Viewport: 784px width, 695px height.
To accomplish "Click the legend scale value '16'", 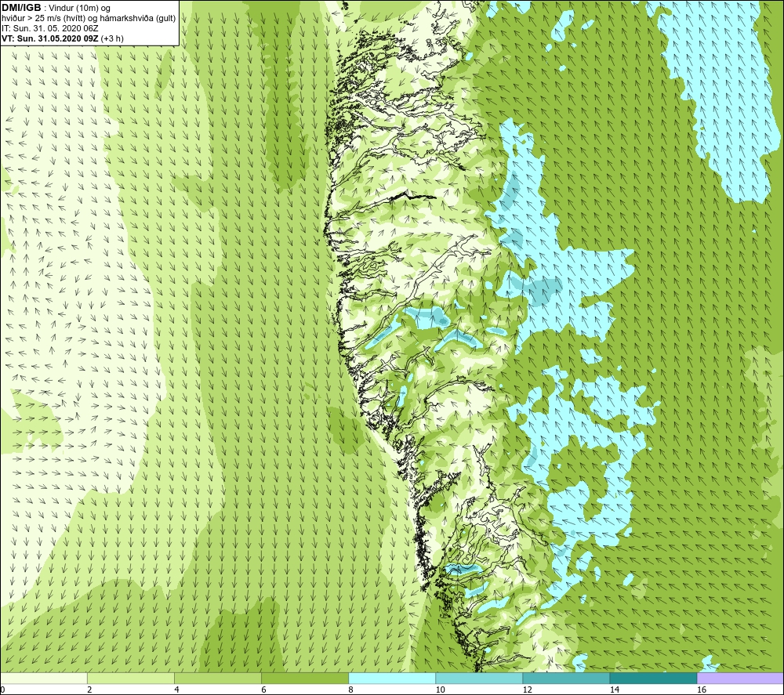I will (702, 690).
